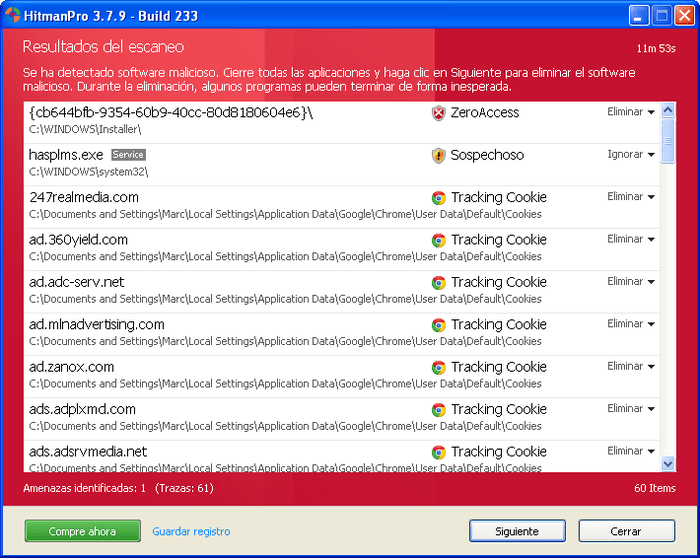This screenshot has width=700, height=558.
Task: Select the ads.adplxmd.com row
Action: click(x=342, y=419)
